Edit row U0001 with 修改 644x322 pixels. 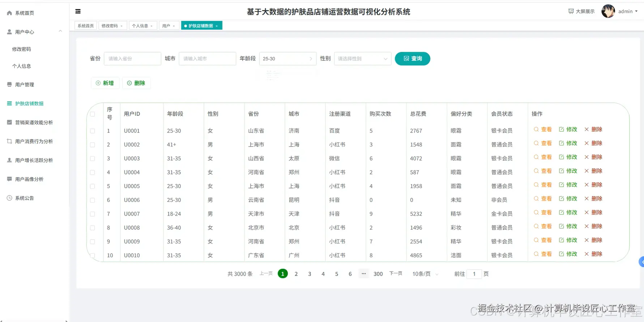pyautogui.click(x=568, y=130)
